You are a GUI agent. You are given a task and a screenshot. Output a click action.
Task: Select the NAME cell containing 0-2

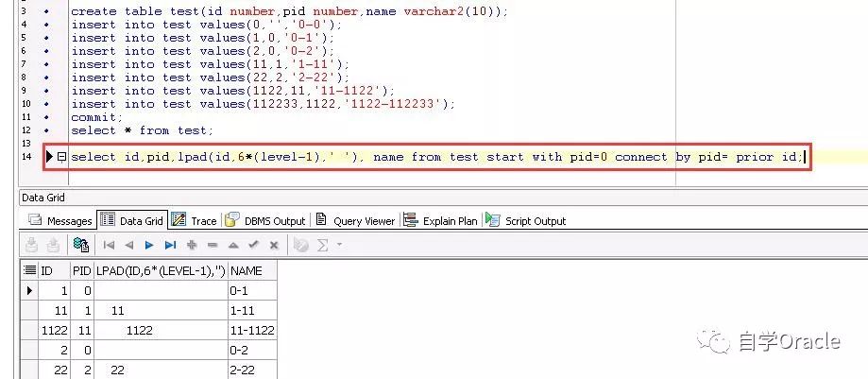252,351
